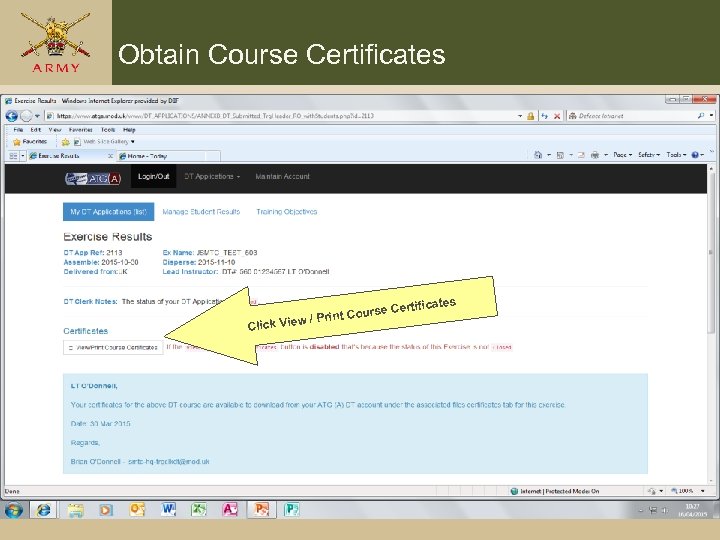This screenshot has height=540, width=720.
Task: Click the ATG(A) logo in navigation bar
Action: pyautogui.click(x=93, y=178)
